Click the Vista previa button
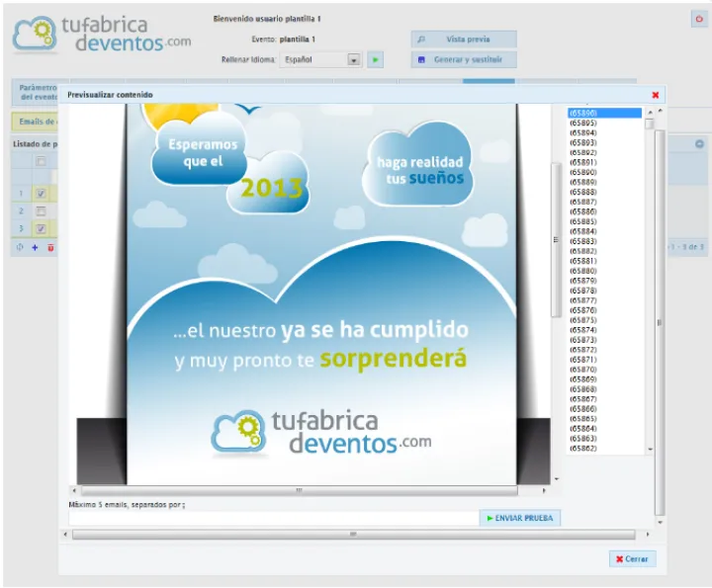This screenshot has height=588, width=712. pyautogui.click(x=464, y=40)
